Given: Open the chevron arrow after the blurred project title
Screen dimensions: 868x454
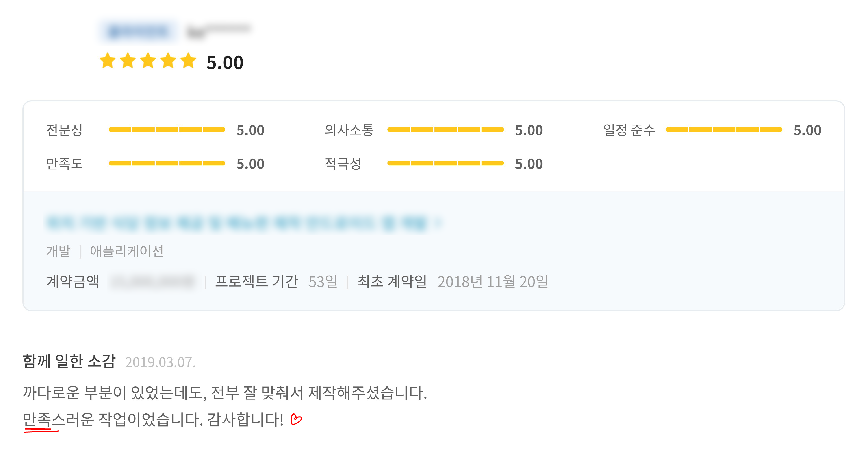Looking at the screenshot, I should click(x=438, y=223).
